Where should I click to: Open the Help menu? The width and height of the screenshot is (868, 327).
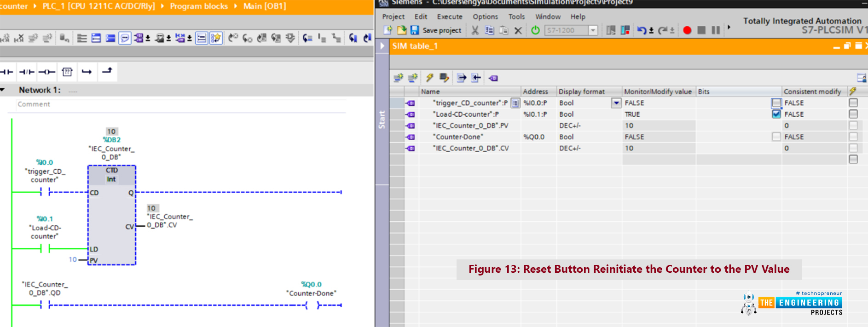[x=578, y=17]
